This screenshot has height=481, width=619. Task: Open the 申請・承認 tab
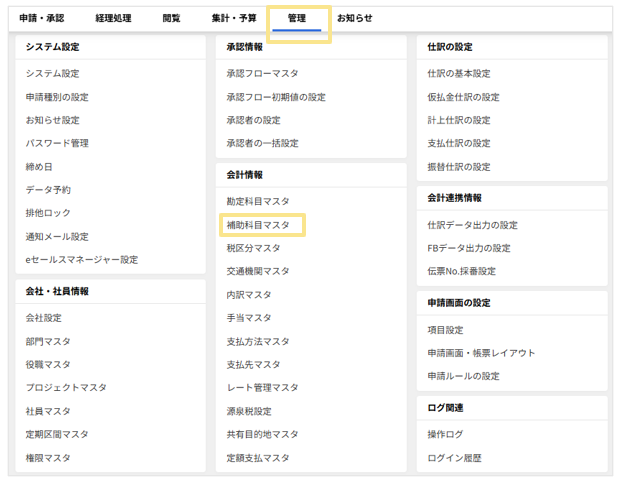click(x=42, y=18)
